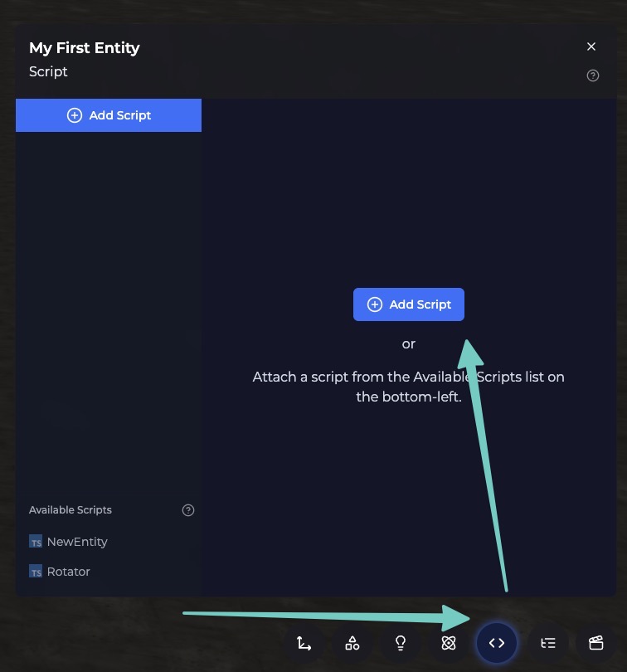
Task: Click the My First Entity title
Action: 85,48
